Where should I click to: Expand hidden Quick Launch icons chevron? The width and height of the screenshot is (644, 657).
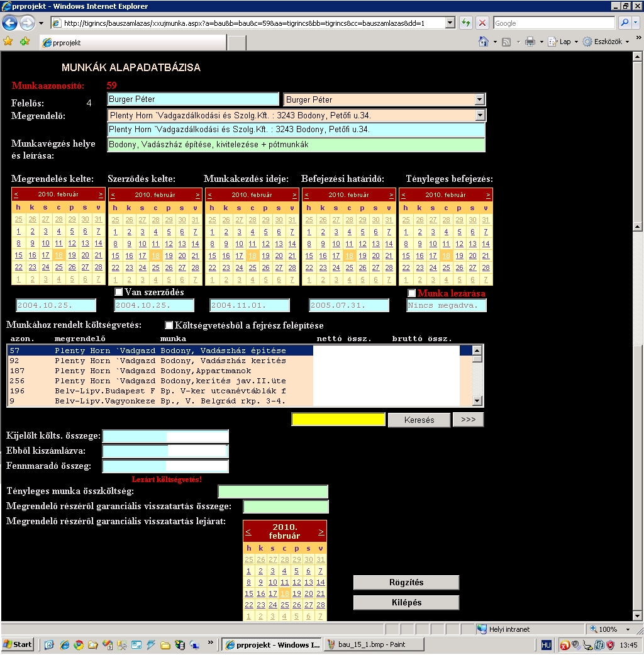click(x=211, y=643)
